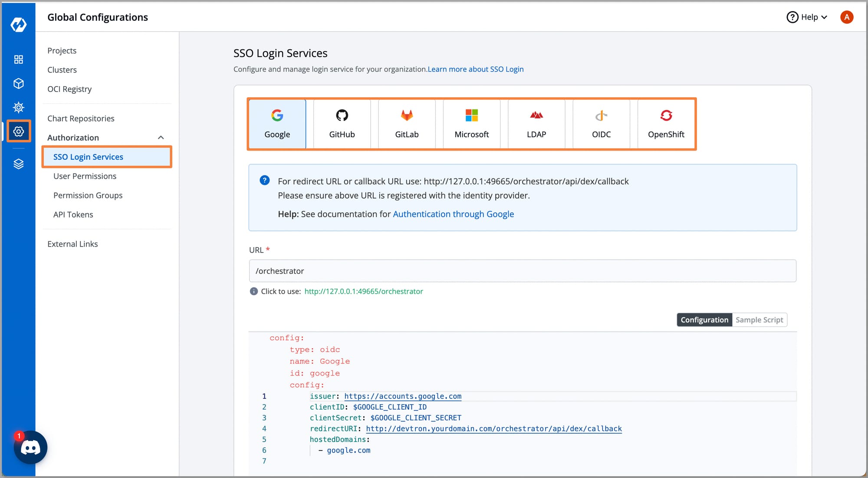Screen dimensions: 868x478
Task: Select the GitLab SSO provider
Action: 407,124
